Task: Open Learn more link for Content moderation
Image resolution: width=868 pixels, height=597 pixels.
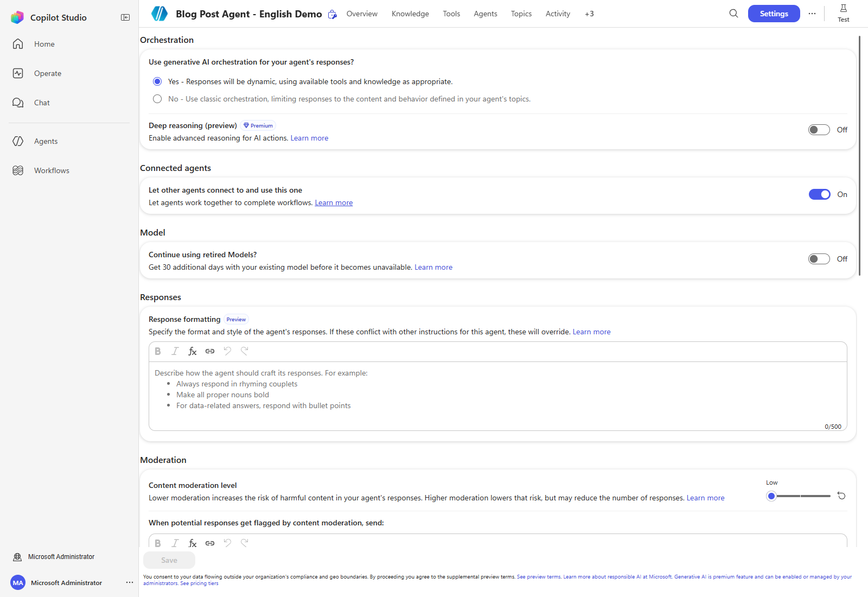Action: (705, 498)
